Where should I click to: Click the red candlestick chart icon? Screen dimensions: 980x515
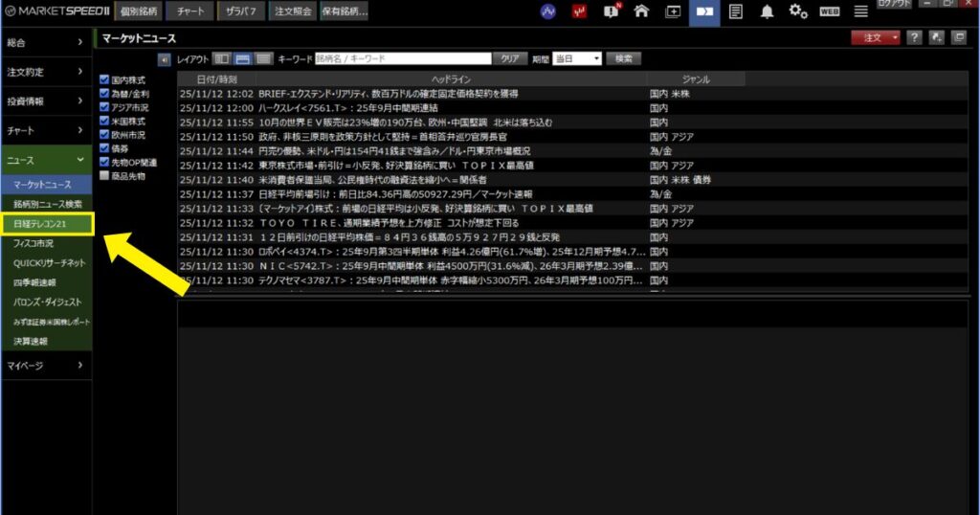click(579, 11)
